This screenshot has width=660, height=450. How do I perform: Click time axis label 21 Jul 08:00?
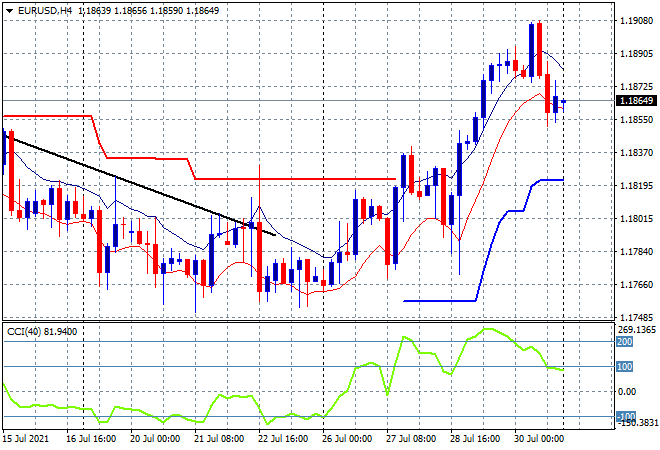point(219,439)
